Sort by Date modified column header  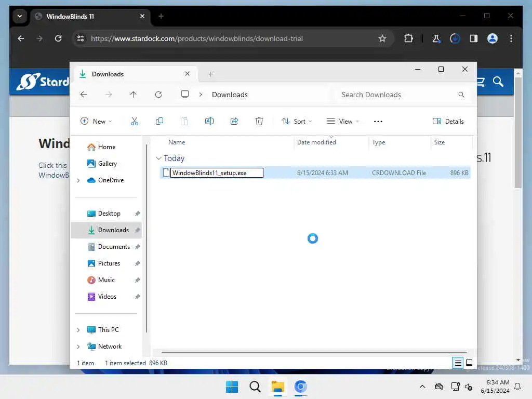pyautogui.click(x=316, y=142)
